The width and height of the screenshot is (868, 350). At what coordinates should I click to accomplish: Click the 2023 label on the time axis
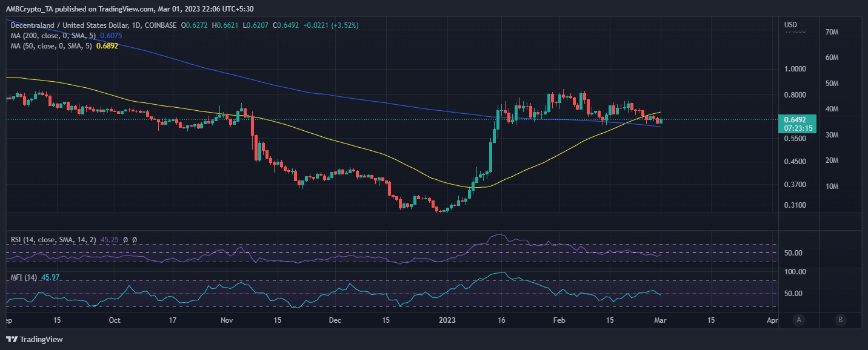coord(447,320)
